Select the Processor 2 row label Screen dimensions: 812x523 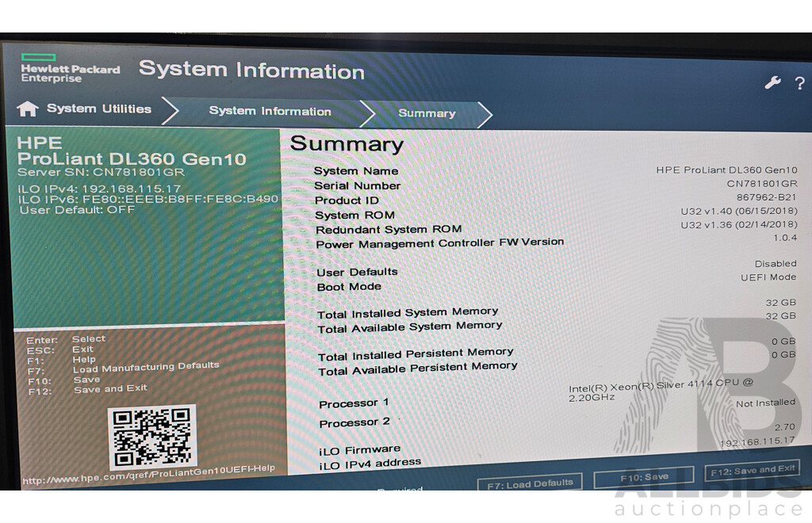tap(354, 422)
